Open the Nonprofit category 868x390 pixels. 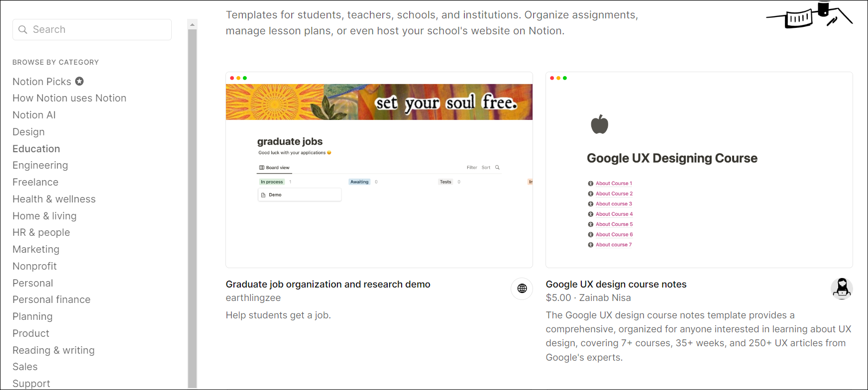34,266
